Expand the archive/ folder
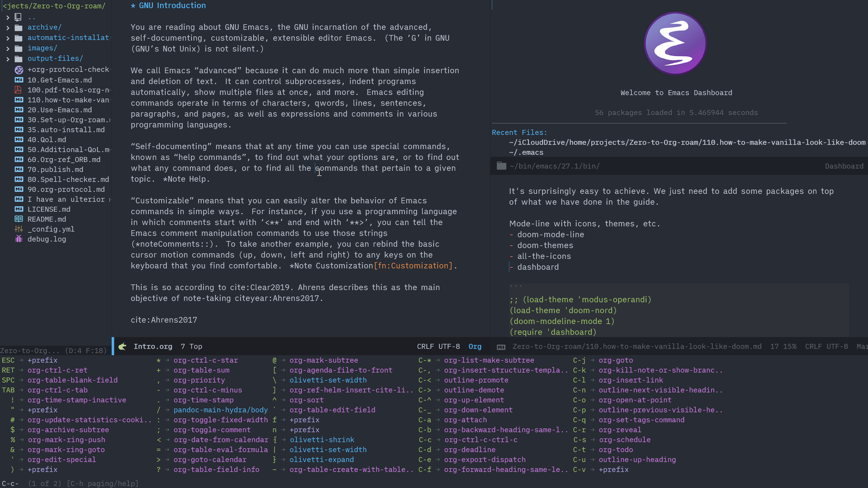 coord(8,28)
